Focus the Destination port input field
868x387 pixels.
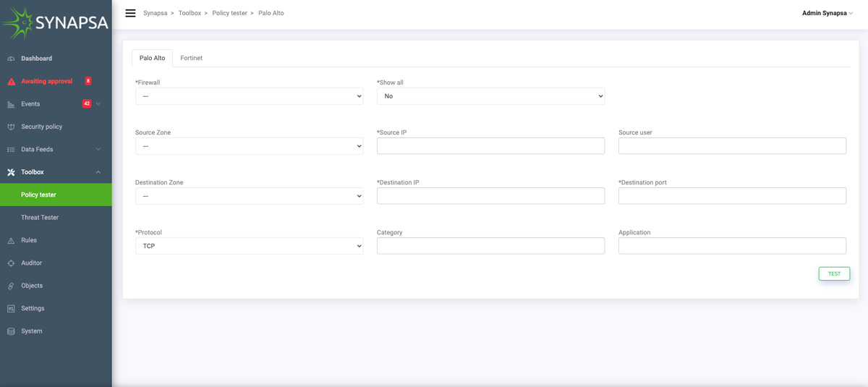[x=732, y=195]
